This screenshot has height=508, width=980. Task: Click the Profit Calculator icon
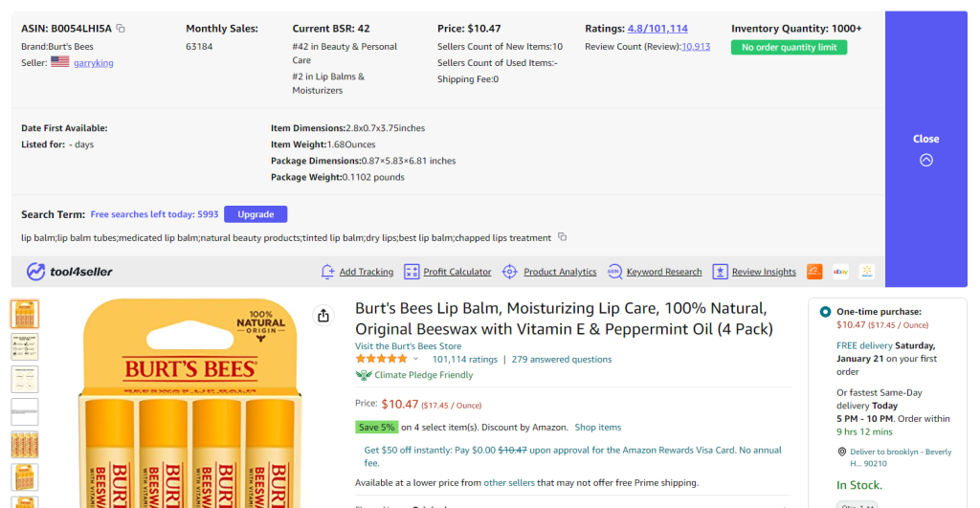pos(412,271)
